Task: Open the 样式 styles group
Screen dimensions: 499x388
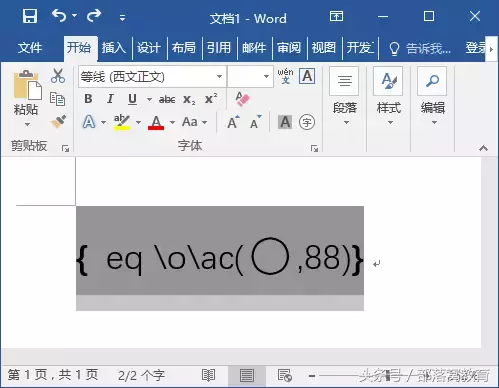Action: pos(389,97)
